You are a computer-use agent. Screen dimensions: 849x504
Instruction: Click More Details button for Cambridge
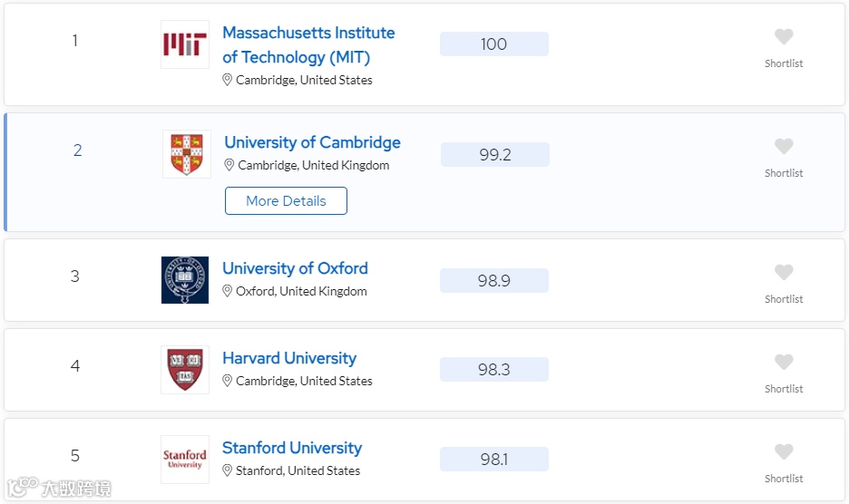tap(286, 201)
